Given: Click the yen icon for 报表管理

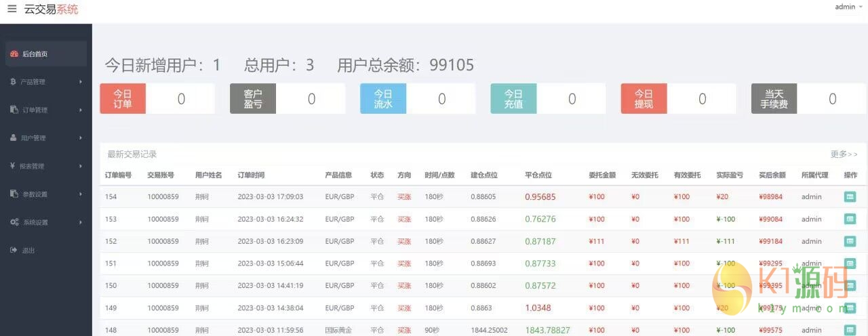Looking at the screenshot, I should (14, 166).
